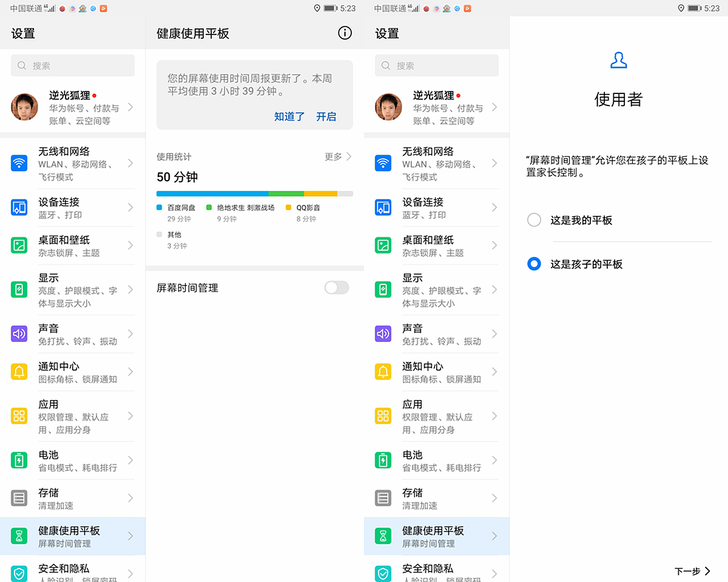Tap the 50 分钟 total usage text
This screenshot has height=582, width=728.
pos(177,177)
